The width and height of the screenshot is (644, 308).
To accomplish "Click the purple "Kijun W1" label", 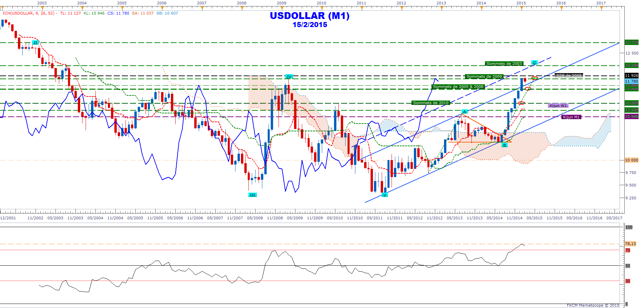I will pos(558,106).
